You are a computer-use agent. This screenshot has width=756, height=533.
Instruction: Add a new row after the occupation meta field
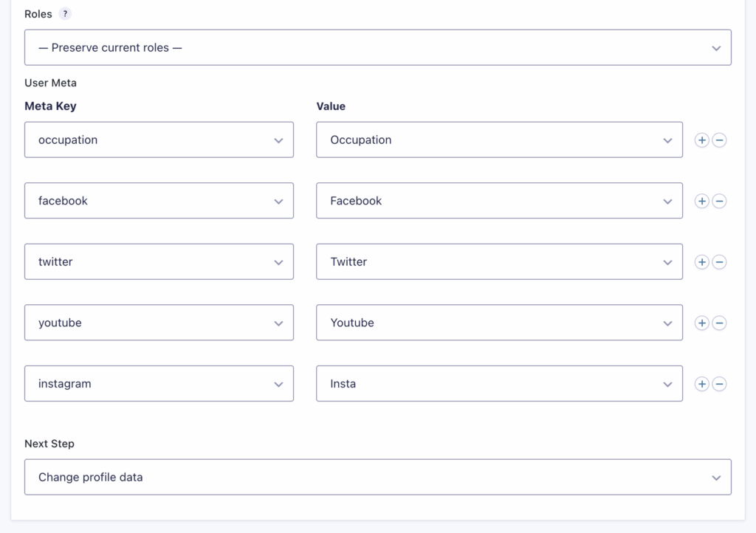tap(701, 140)
